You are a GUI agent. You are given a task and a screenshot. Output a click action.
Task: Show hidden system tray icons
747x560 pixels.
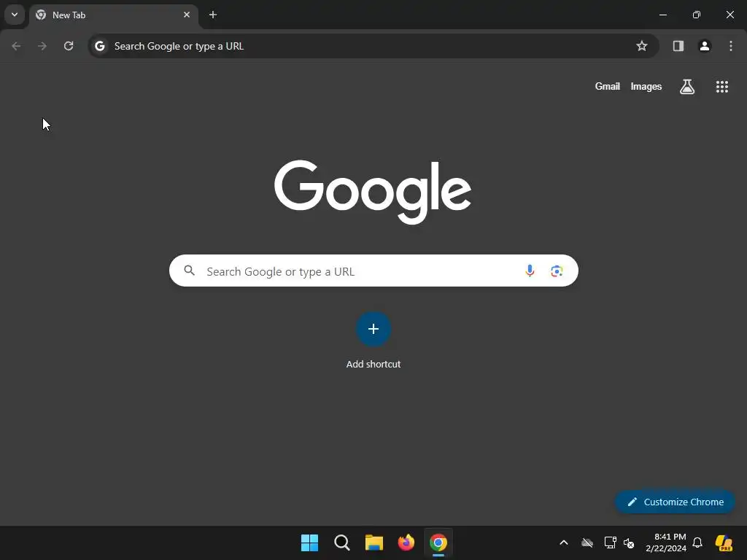coord(564,542)
